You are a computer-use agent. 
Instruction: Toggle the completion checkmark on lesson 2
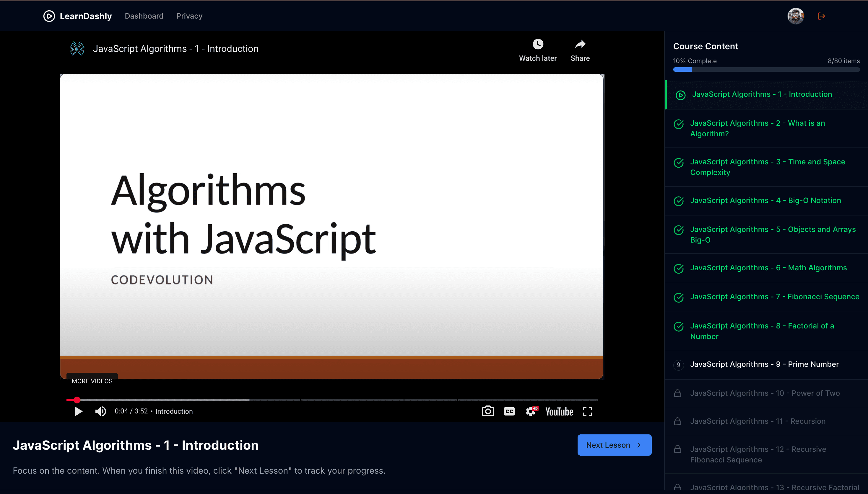click(x=679, y=125)
